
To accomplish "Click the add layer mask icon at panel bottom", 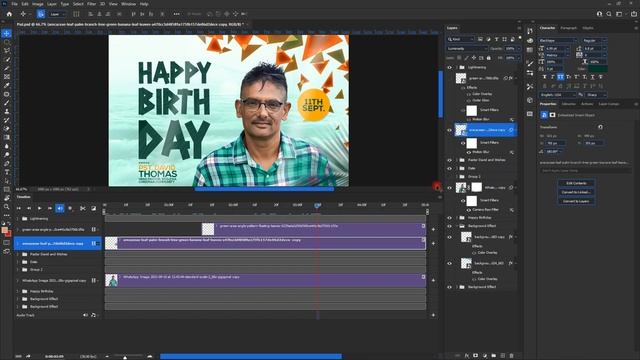I will coord(476,356).
